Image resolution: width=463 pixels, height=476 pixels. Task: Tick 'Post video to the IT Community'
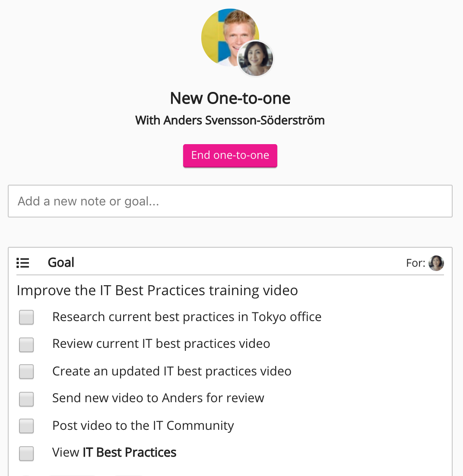pos(26,426)
